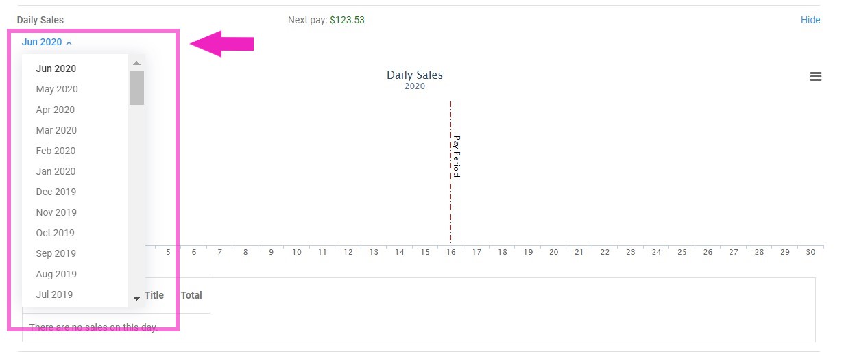
Task: Select Jul 2019 from the dropdown
Action: coord(54,294)
